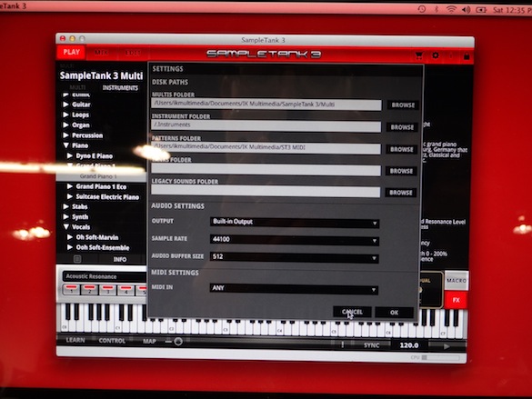The image size is (532, 399).
Task: Click the Multis folder path field
Action: click(266, 105)
